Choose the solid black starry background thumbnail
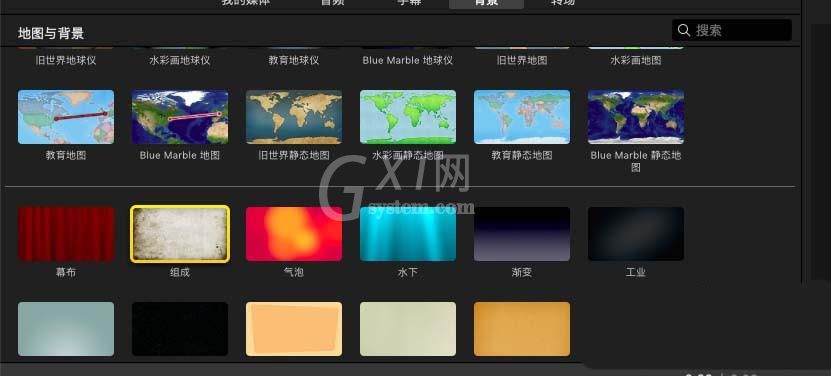 point(180,329)
